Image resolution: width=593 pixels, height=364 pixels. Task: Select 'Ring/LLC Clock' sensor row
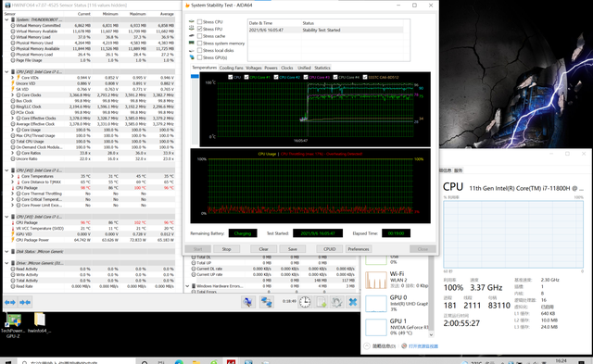tap(89, 107)
